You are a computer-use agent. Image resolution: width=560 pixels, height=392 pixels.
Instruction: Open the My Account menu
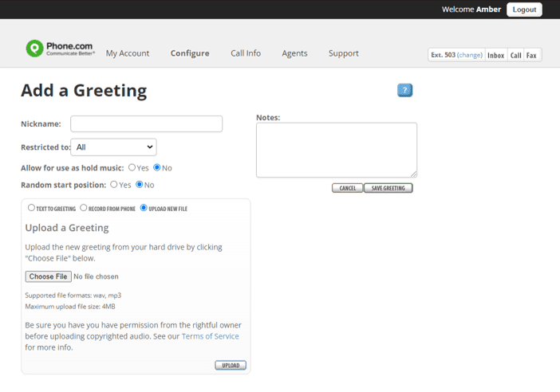pos(128,53)
